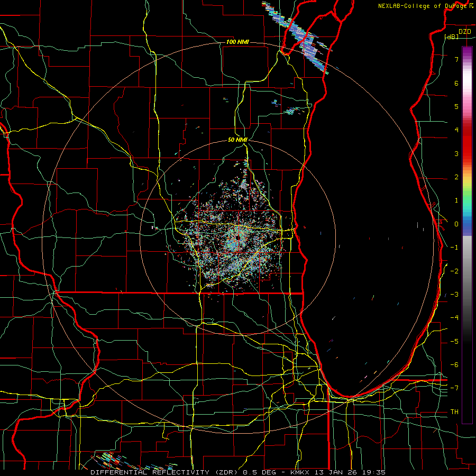Click the "5" value on the color scale
Image resolution: width=476 pixels, height=476 pixels.
tap(456, 106)
